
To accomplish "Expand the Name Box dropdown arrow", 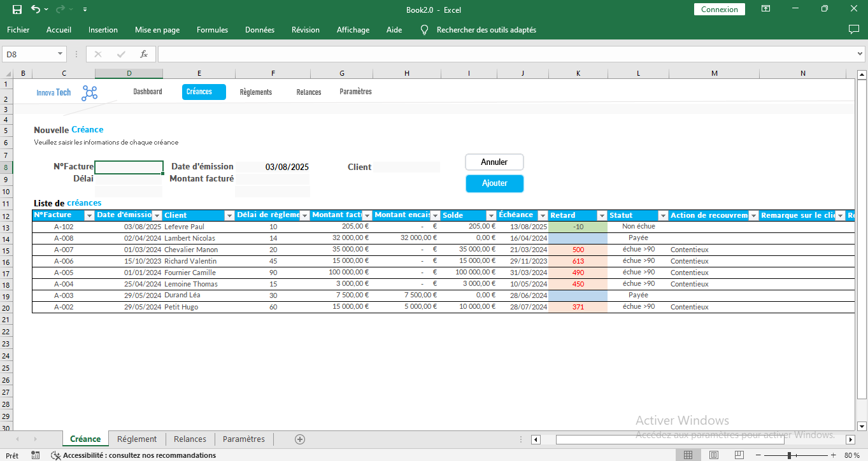I will click(60, 54).
